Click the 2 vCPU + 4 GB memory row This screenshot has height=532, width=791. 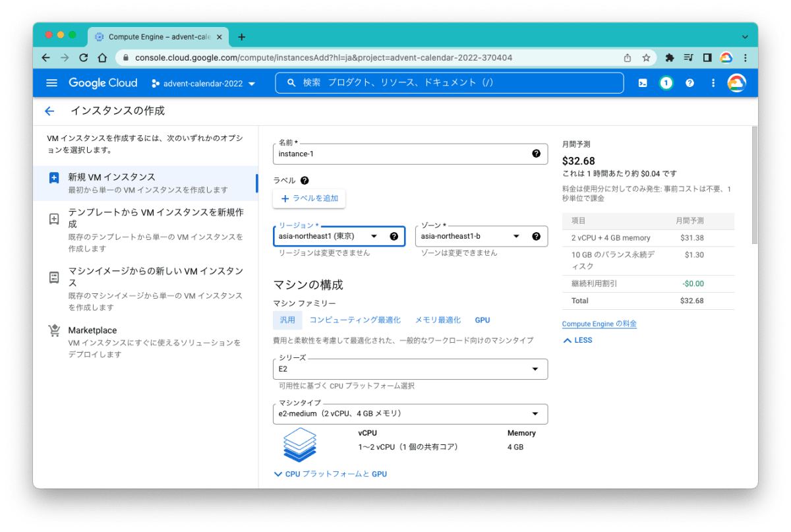(x=648, y=238)
